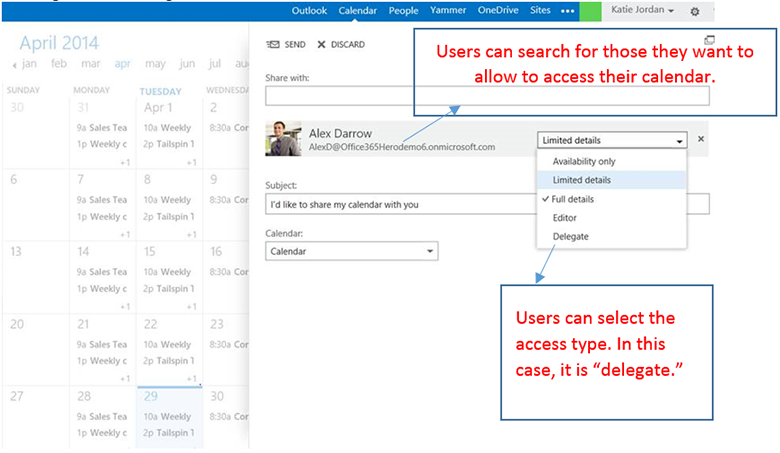Open the Limited details permission dropdown

[x=611, y=141]
